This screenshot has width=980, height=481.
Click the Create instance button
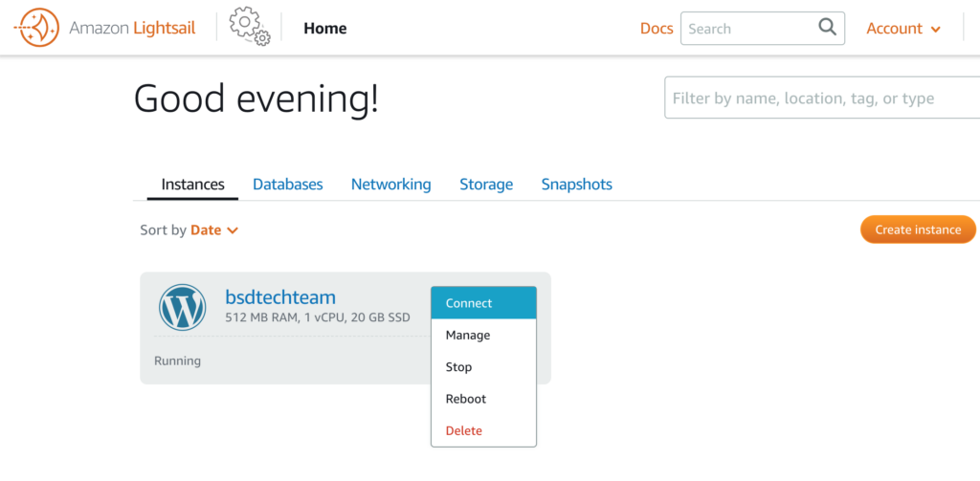click(x=918, y=230)
